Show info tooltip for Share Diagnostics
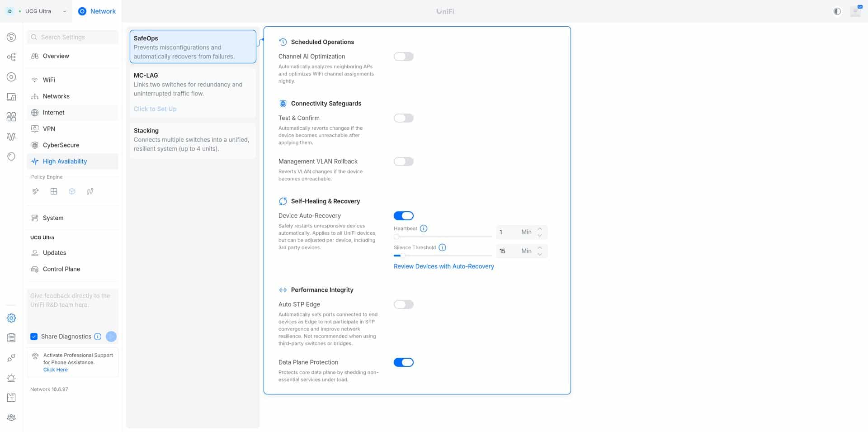 coord(98,337)
